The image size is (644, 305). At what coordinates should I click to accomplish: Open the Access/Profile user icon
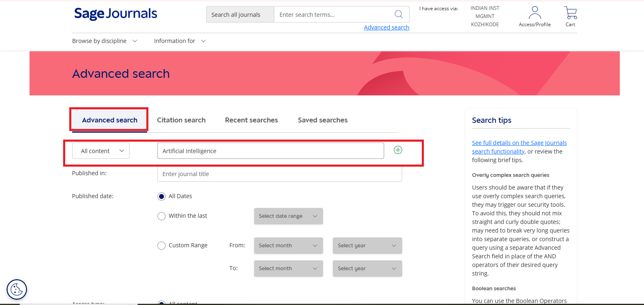coord(535,13)
